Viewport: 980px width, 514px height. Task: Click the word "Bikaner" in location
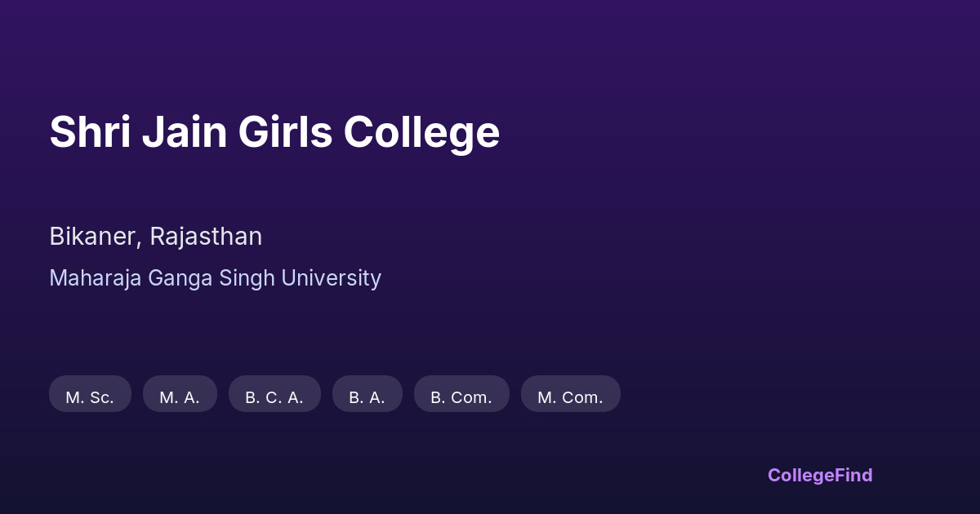click(95, 237)
